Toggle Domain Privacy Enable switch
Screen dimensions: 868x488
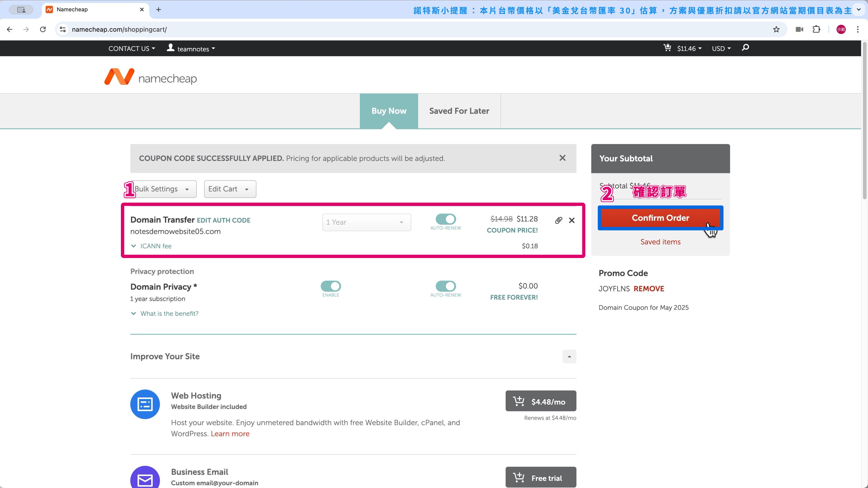pos(330,286)
